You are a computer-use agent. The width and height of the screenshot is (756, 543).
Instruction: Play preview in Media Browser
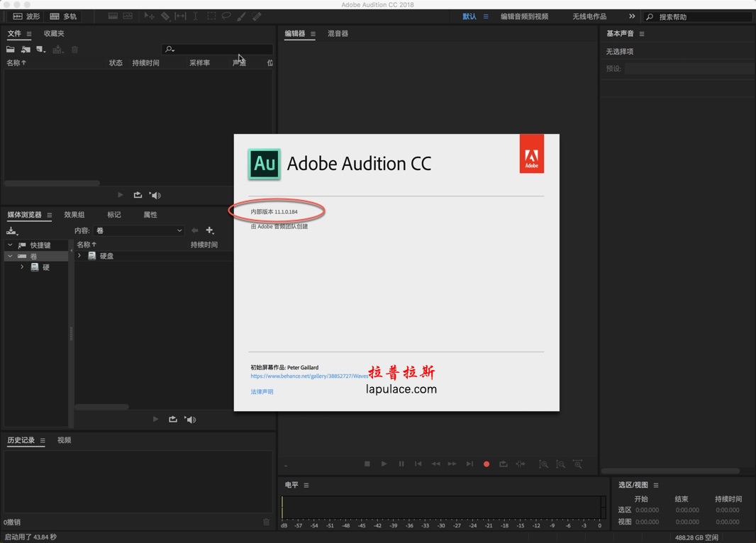click(155, 419)
